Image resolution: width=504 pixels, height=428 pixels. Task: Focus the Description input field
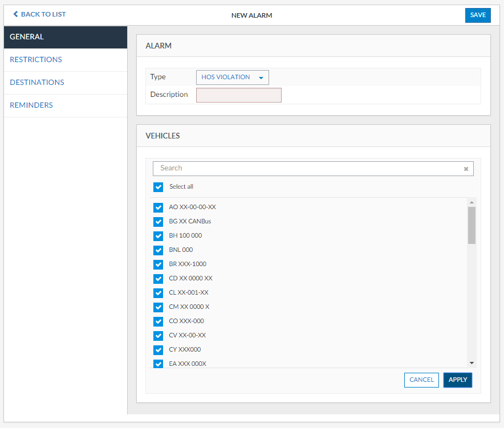pos(238,95)
